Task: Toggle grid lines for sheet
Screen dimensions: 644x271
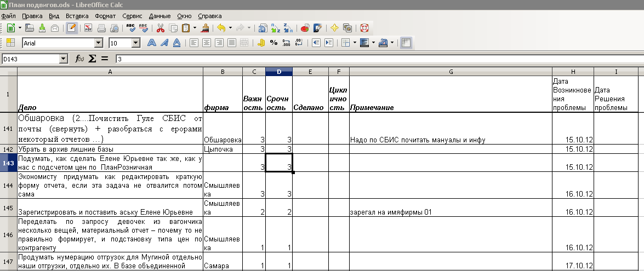Action: (x=406, y=43)
